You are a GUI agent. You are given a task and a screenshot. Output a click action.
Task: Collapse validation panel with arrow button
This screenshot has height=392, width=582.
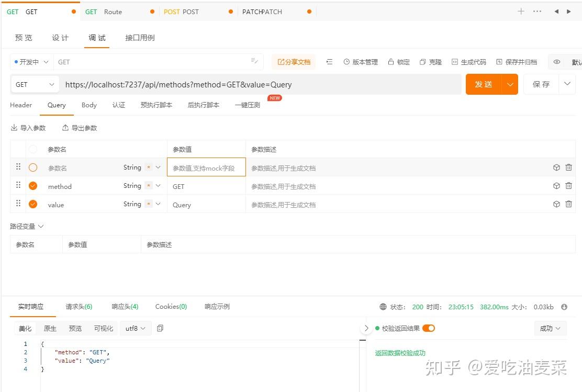pyautogui.click(x=366, y=328)
